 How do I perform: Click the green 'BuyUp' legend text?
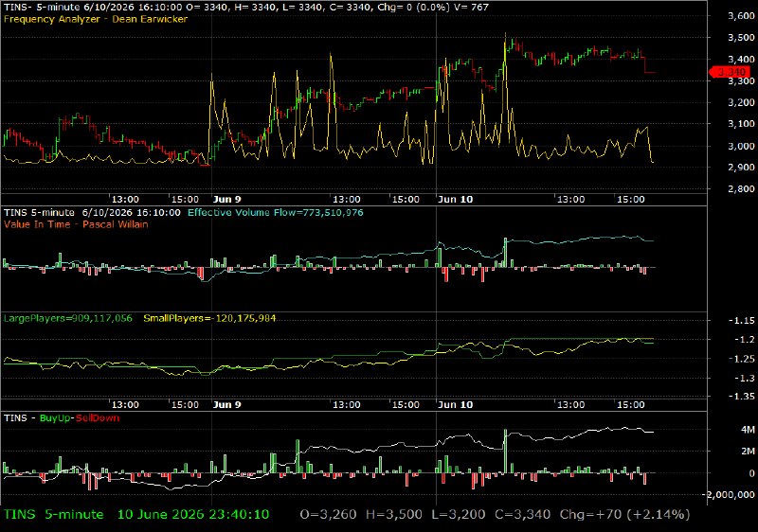(55, 418)
